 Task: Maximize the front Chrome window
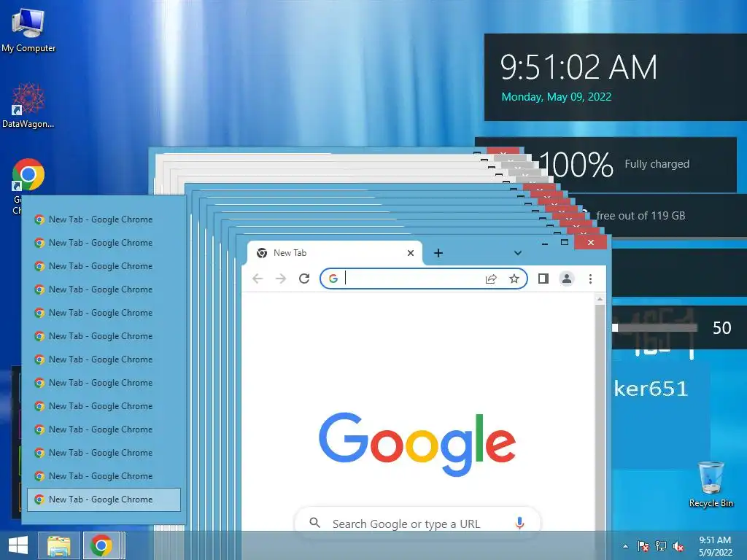click(x=565, y=242)
